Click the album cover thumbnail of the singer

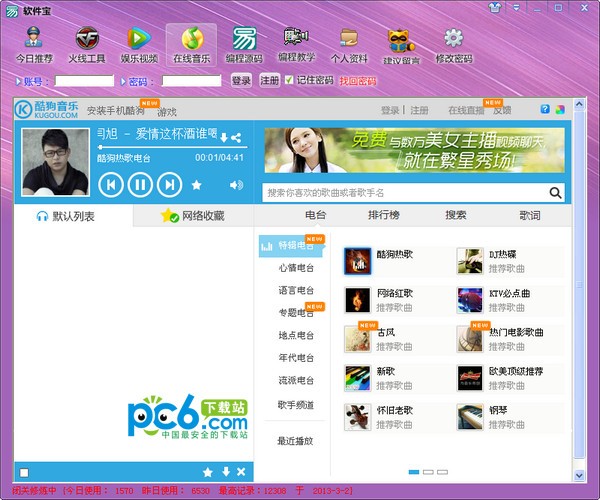pyautogui.click(x=56, y=162)
